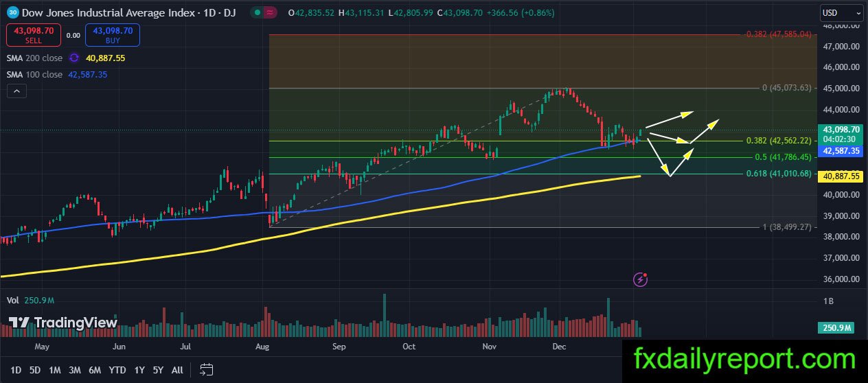Click the blue 42,587.35 SMA axis label

pyautogui.click(x=841, y=151)
